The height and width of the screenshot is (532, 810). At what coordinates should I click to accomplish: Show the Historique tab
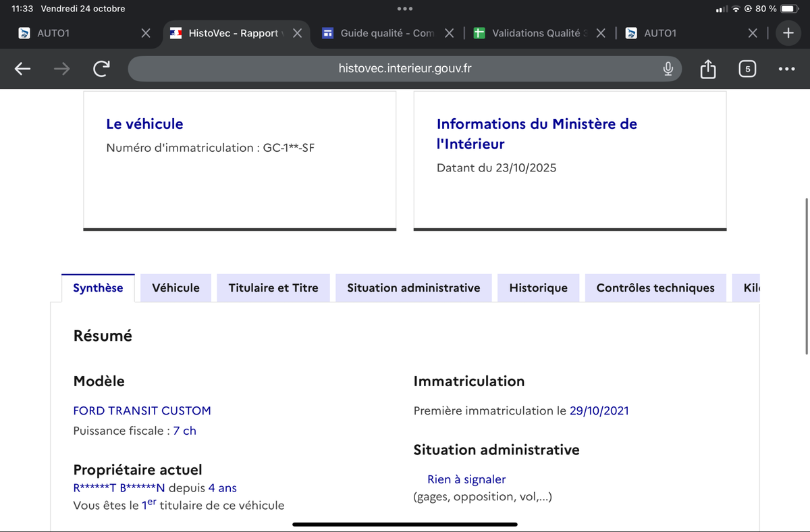tap(538, 288)
